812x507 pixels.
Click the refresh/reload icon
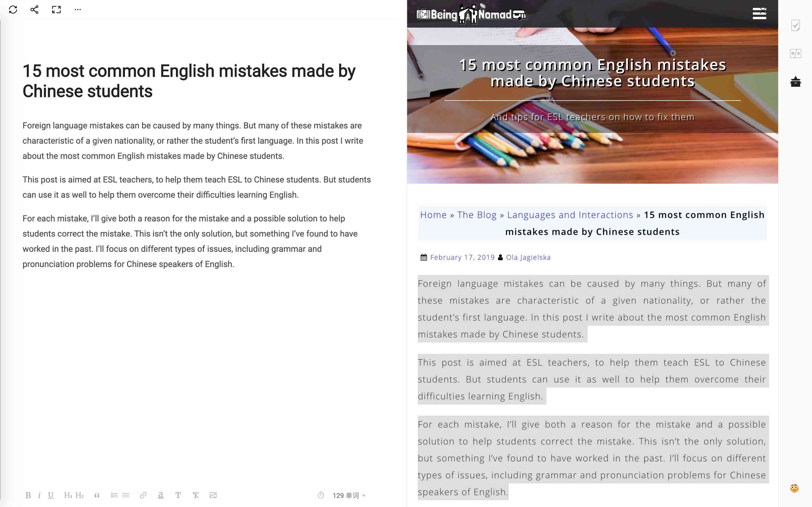coord(13,9)
